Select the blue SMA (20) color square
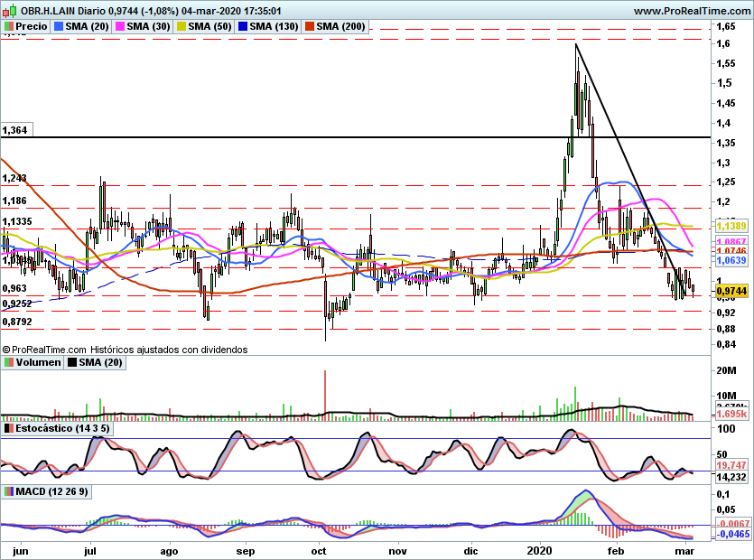 [x=61, y=27]
